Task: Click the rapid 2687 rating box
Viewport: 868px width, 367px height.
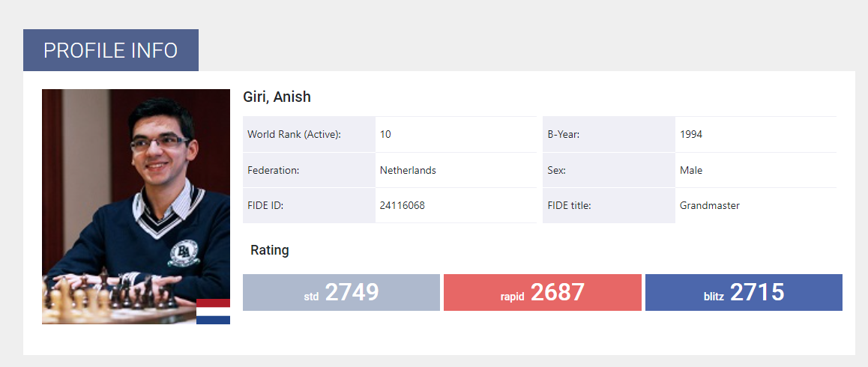Action: pyautogui.click(x=543, y=292)
